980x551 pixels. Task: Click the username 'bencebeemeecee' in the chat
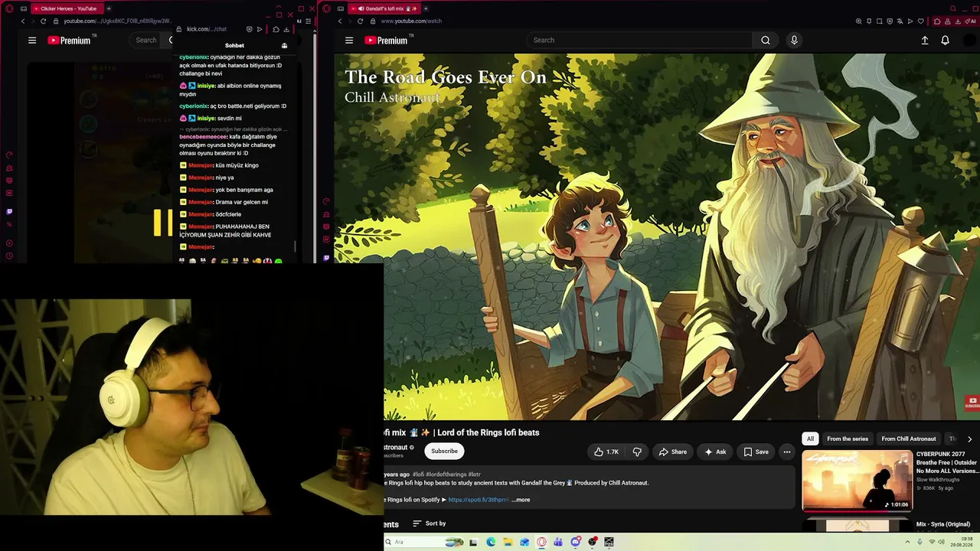203,137
